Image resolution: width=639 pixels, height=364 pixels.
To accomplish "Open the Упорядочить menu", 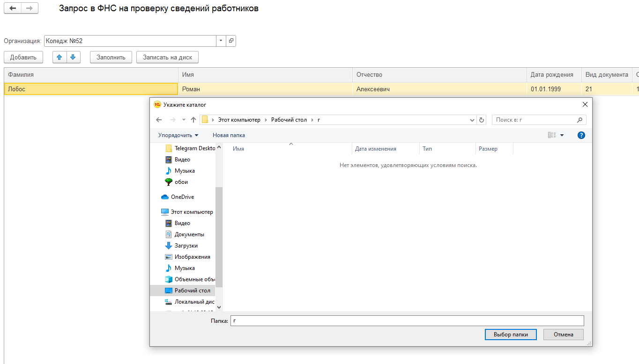I will [178, 135].
